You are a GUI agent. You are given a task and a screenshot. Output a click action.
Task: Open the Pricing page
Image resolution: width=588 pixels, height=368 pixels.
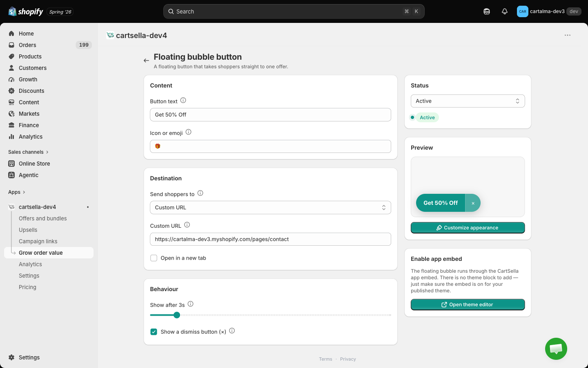[27, 287]
